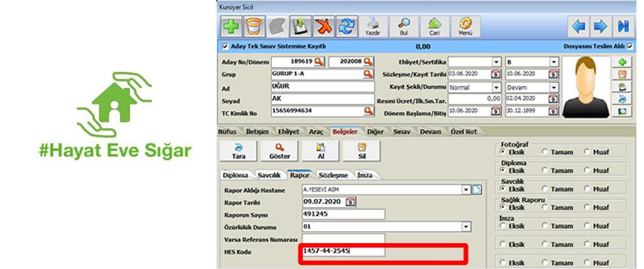Click the Varsa Referans Numarası field

(x=344, y=239)
